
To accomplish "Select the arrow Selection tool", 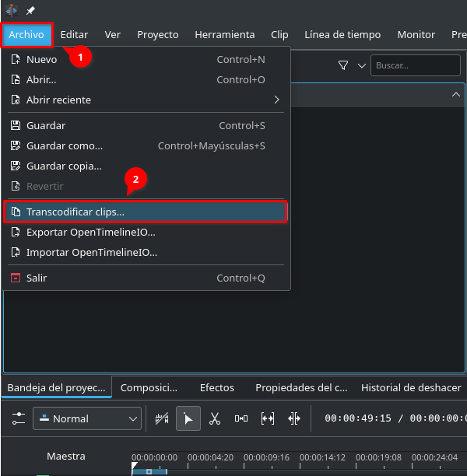I will click(188, 418).
